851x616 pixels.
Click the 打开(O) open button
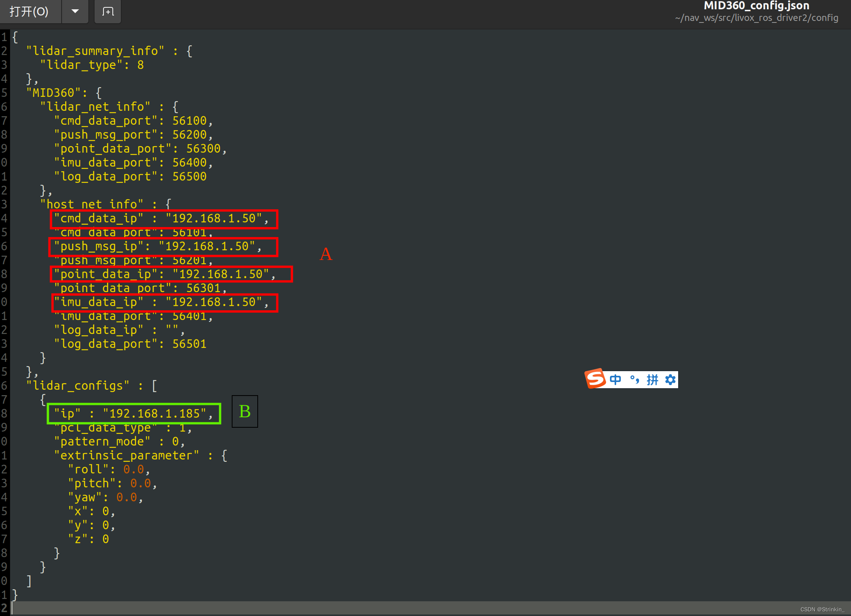coord(29,12)
